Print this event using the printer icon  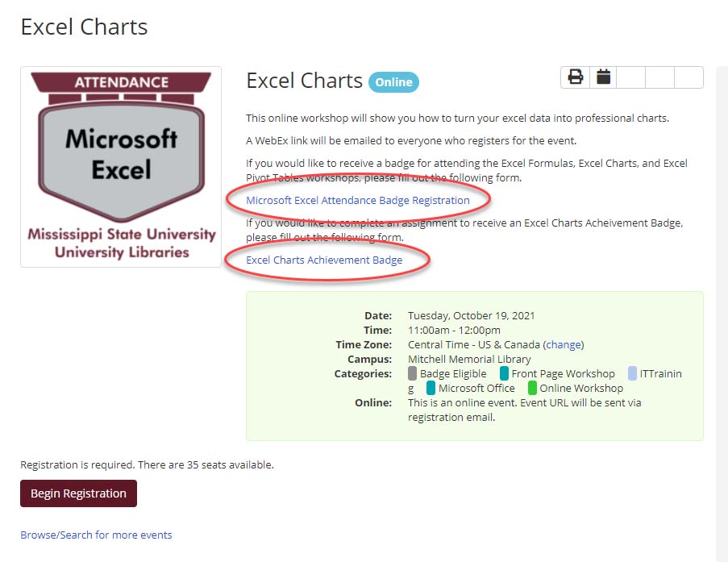[576, 77]
